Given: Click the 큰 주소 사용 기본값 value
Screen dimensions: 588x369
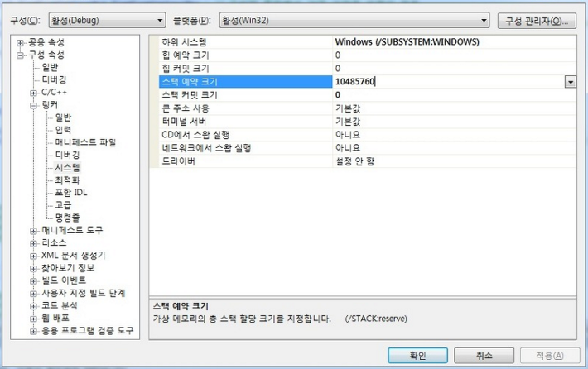Looking at the screenshot, I should [348, 108].
